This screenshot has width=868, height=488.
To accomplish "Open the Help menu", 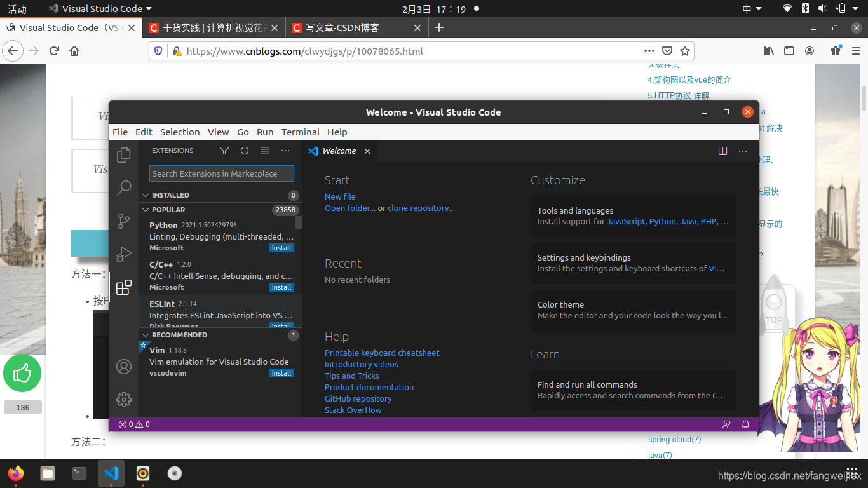I will (x=337, y=132).
